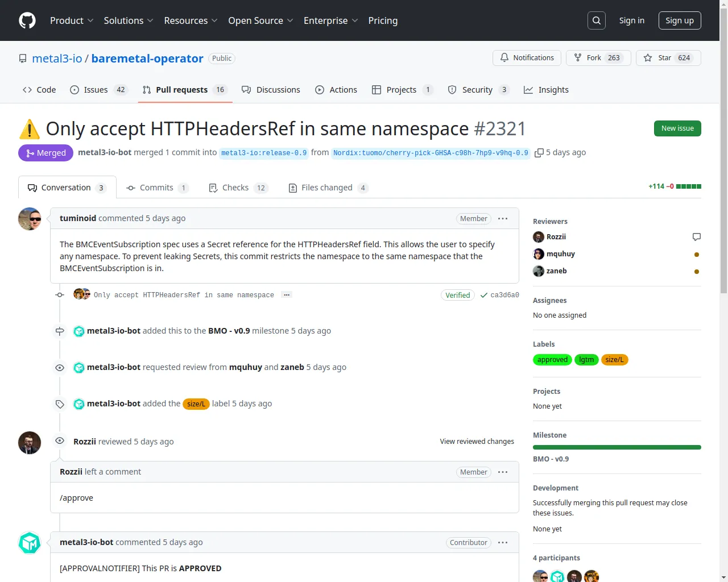Expand the Solutions menu
728x582 pixels.
(x=129, y=20)
